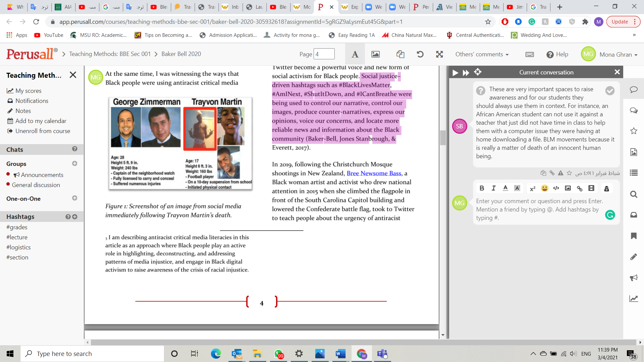Viewport: 644px width, 362px height.
Task: Click the comment text entry box
Action: pyautogui.click(x=540, y=209)
